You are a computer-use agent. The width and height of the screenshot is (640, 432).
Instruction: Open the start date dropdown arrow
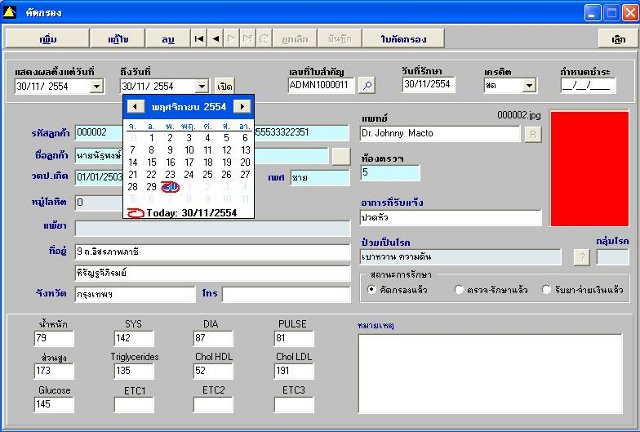[x=96, y=86]
